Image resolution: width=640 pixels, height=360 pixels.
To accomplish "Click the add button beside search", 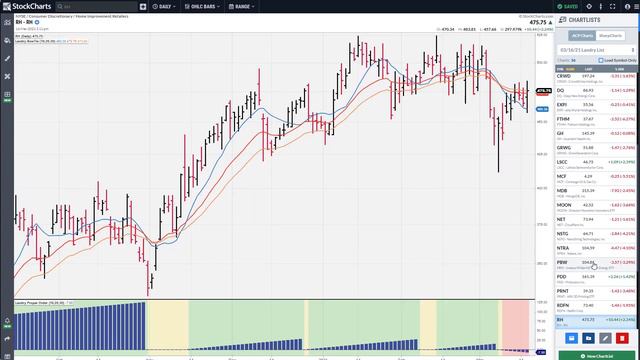I will tap(143, 7).
